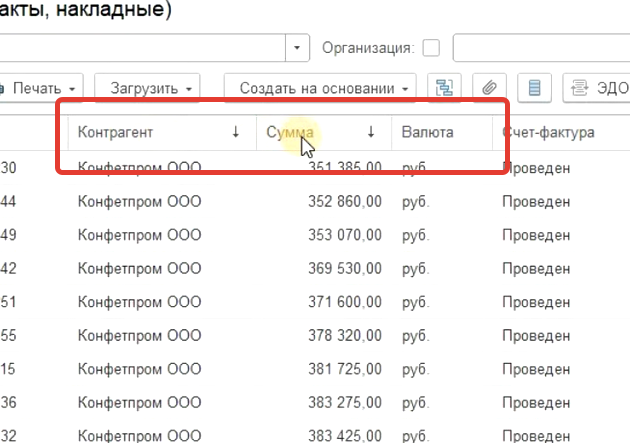
Task: Expand the top-left filter dropdown arrow
Action: (x=297, y=48)
